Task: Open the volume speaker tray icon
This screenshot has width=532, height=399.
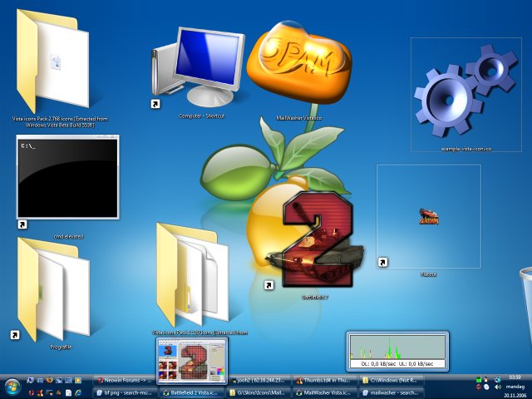Action: point(498,387)
